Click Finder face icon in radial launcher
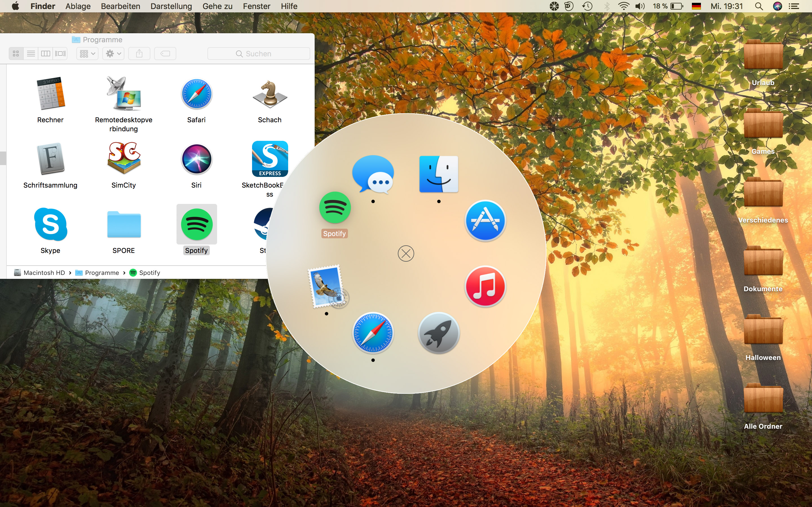The height and width of the screenshot is (507, 812). 438,174
